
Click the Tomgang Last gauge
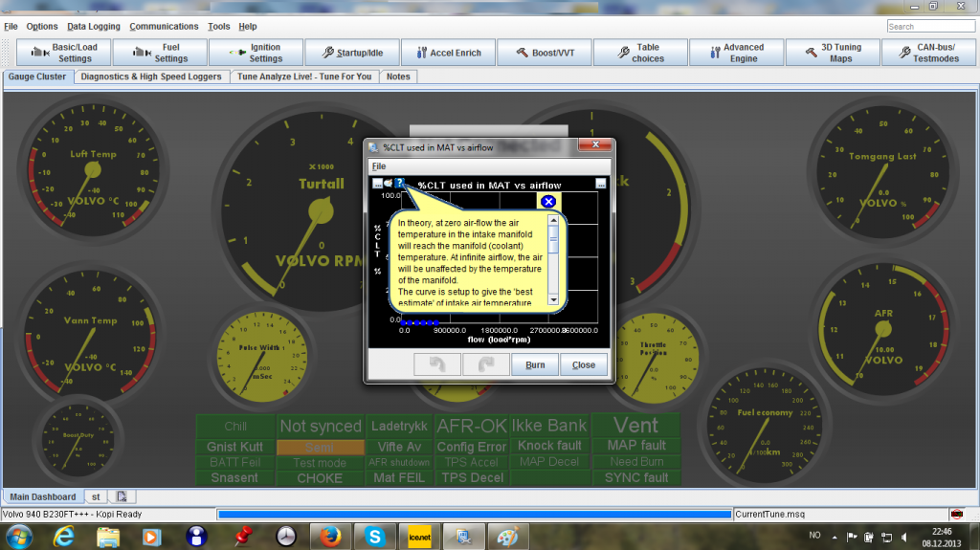click(x=882, y=172)
